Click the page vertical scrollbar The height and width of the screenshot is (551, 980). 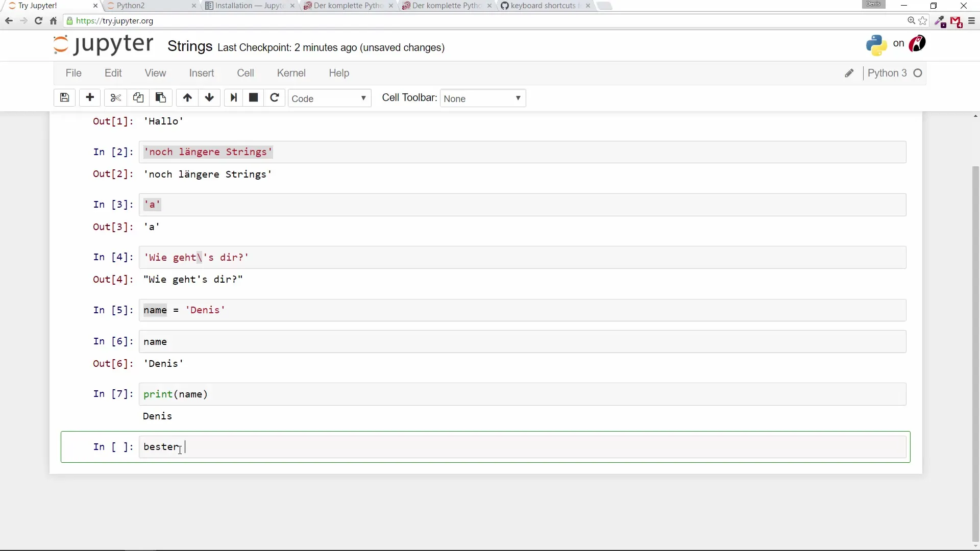[x=975, y=352]
